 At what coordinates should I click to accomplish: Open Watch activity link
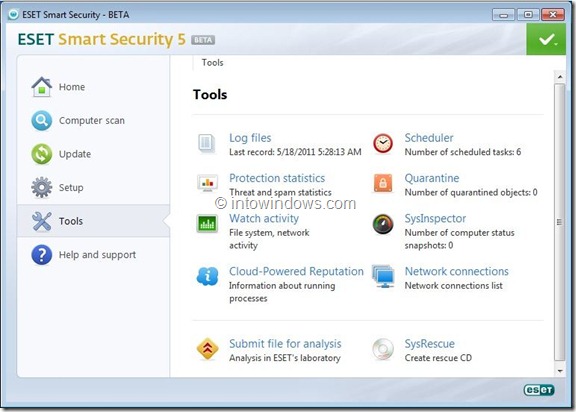264,218
